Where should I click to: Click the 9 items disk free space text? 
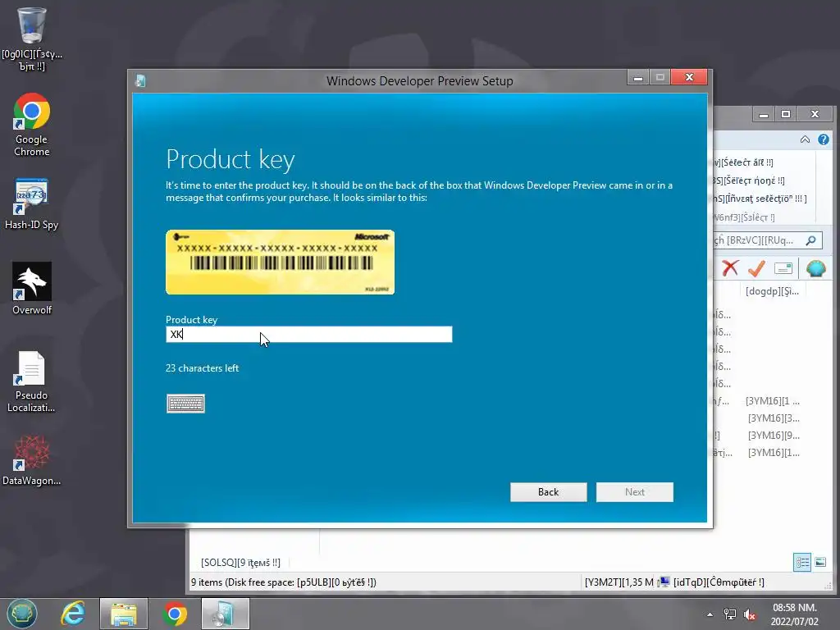(x=284, y=582)
